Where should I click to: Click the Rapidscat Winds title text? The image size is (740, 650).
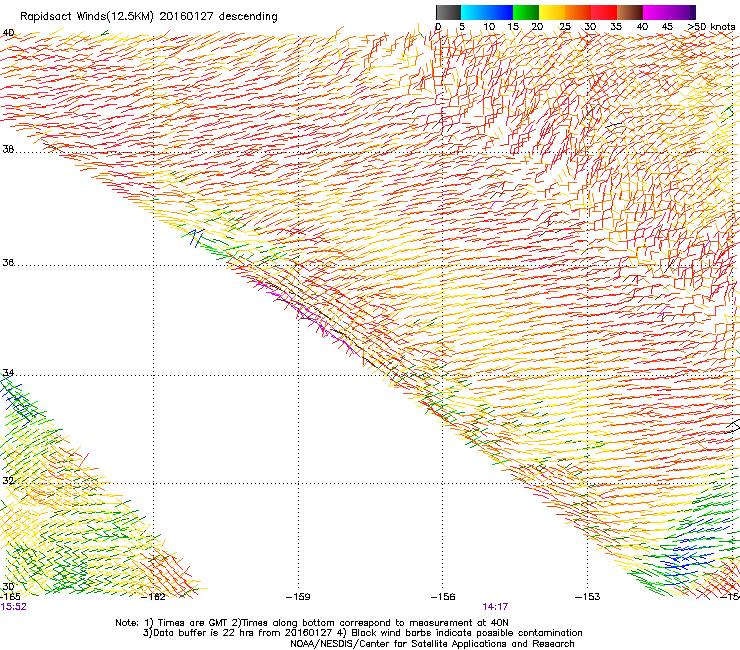pos(149,16)
